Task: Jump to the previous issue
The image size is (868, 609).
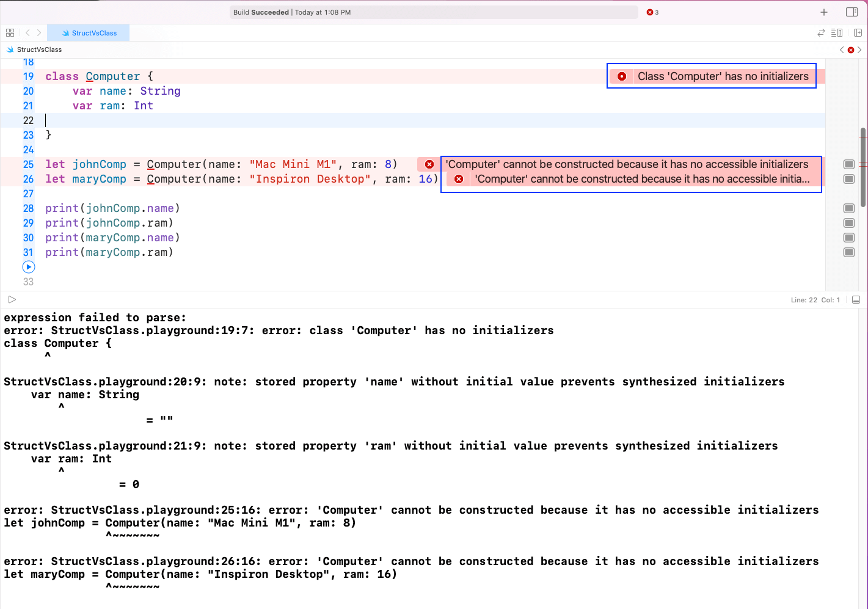Action: 842,49
